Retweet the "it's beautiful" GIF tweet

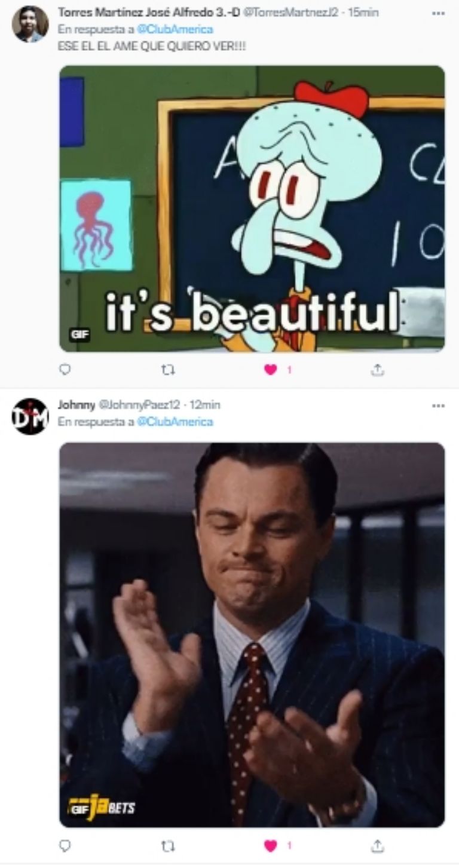pyautogui.click(x=169, y=370)
